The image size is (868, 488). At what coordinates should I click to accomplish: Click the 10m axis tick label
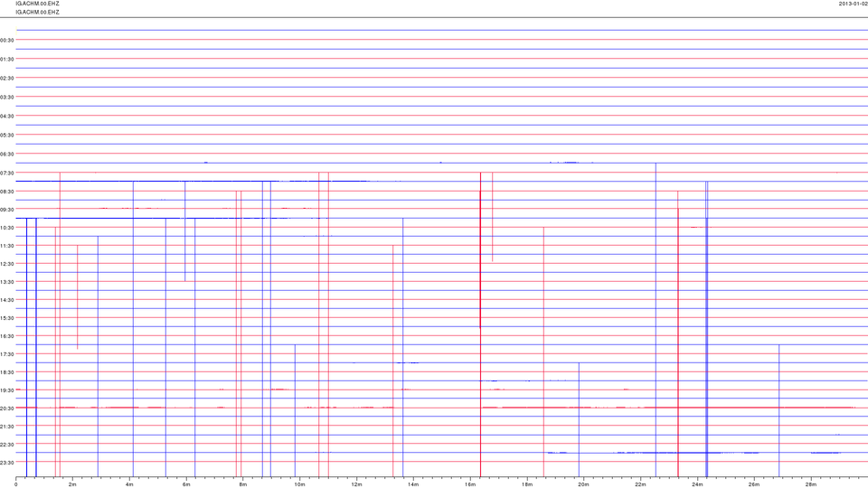click(x=299, y=484)
